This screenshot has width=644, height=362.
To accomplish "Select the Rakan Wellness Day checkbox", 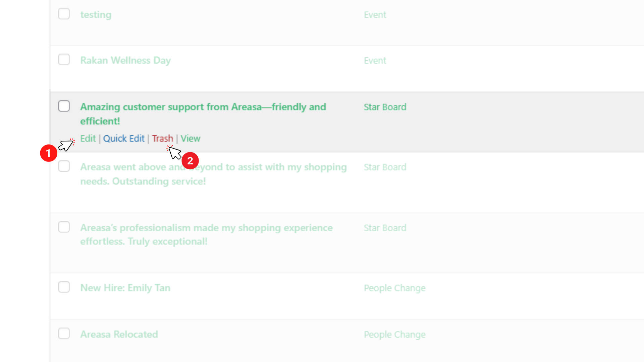I will click(x=64, y=60).
